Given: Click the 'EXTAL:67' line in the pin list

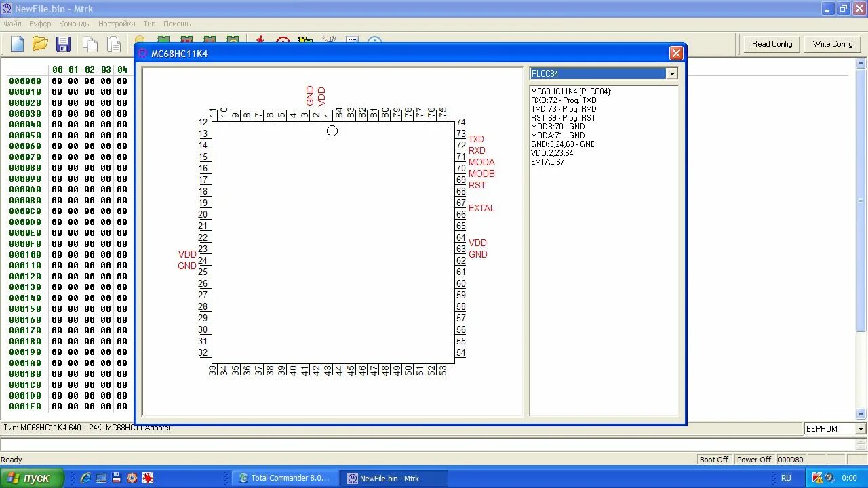Looking at the screenshot, I should coord(548,162).
